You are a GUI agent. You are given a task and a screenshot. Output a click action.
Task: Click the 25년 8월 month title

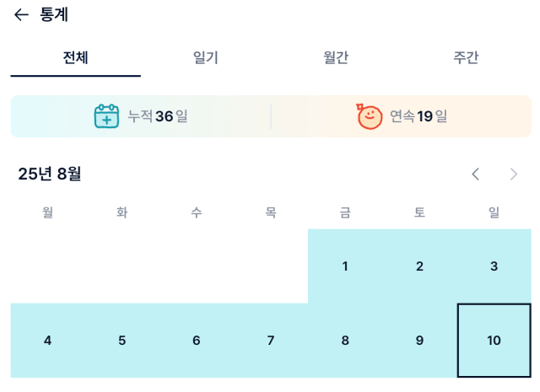coord(50,174)
